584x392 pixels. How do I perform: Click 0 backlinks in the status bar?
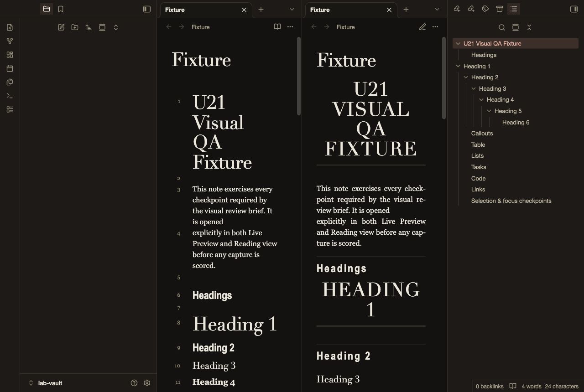(489, 387)
